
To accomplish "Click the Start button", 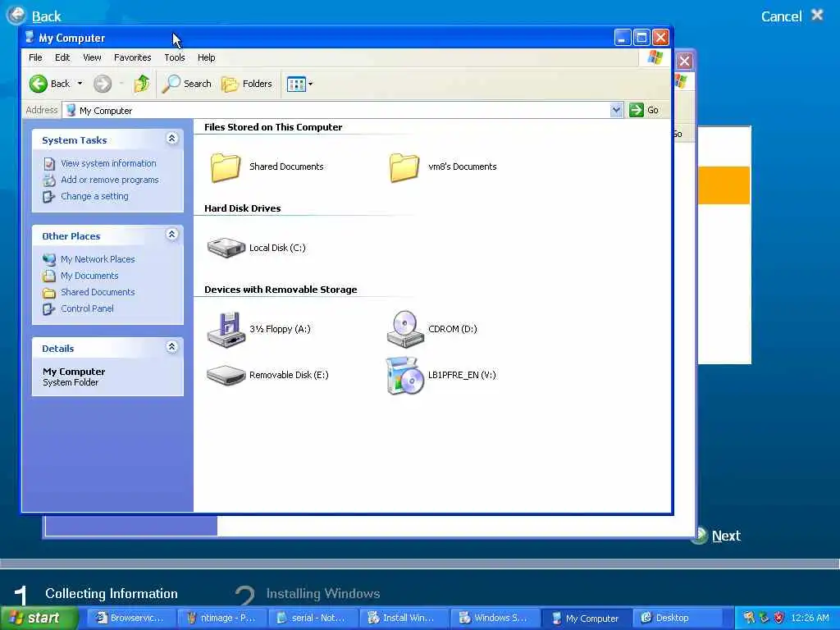I will tap(39, 618).
